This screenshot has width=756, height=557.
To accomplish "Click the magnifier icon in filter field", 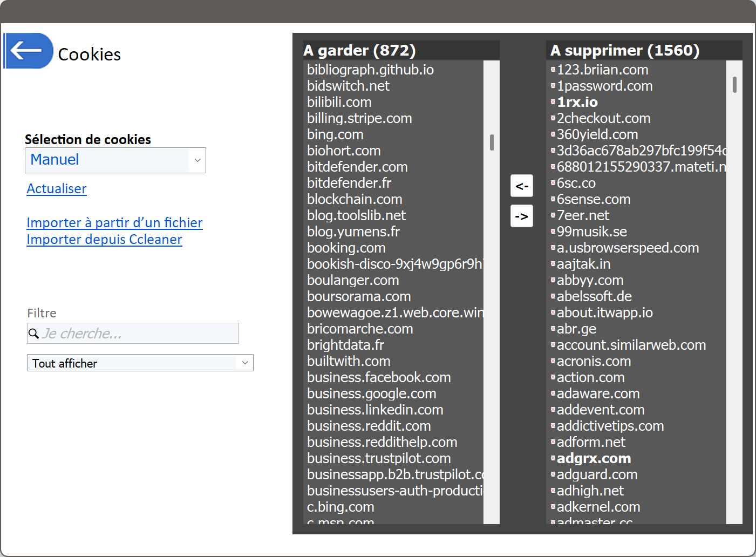I will (x=33, y=334).
